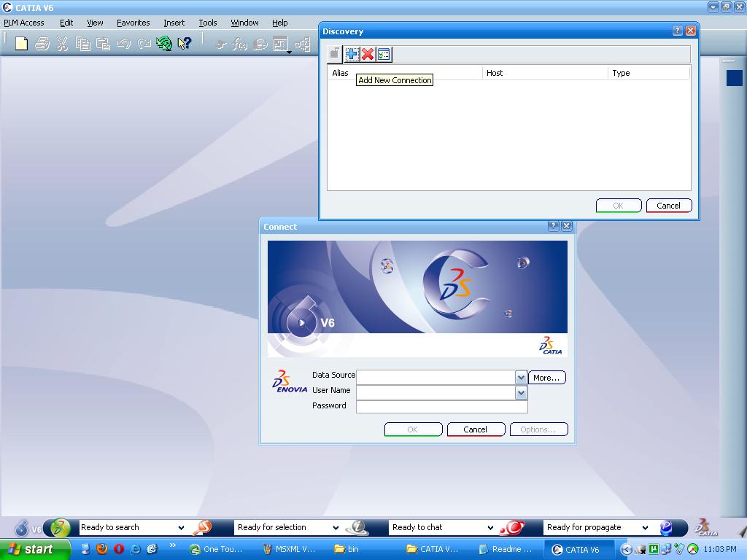Click the Help question button in Discovery title bar
Viewport: 747px width, 560px height.
[678, 31]
